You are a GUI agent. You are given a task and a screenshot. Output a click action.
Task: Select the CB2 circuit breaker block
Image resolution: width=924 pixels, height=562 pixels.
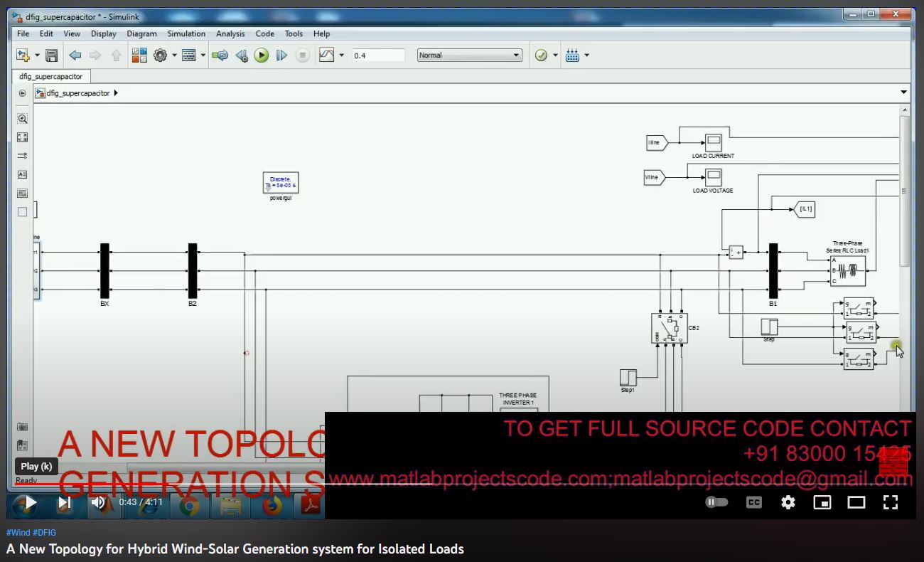tap(670, 329)
